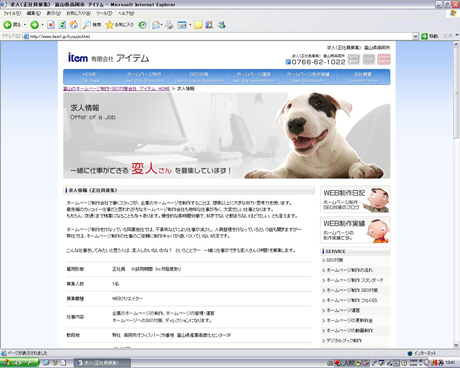Go forward with the green Forward arrow

[x=34, y=25]
